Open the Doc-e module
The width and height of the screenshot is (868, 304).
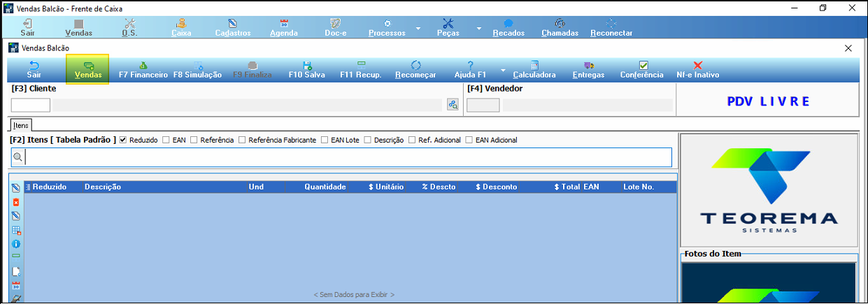click(336, 27)
